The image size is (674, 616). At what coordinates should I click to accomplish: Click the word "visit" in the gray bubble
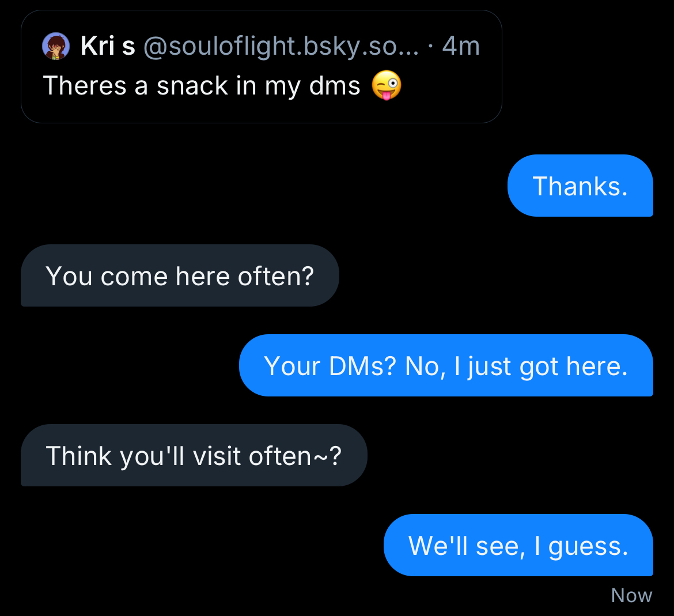tap(216, 456)
